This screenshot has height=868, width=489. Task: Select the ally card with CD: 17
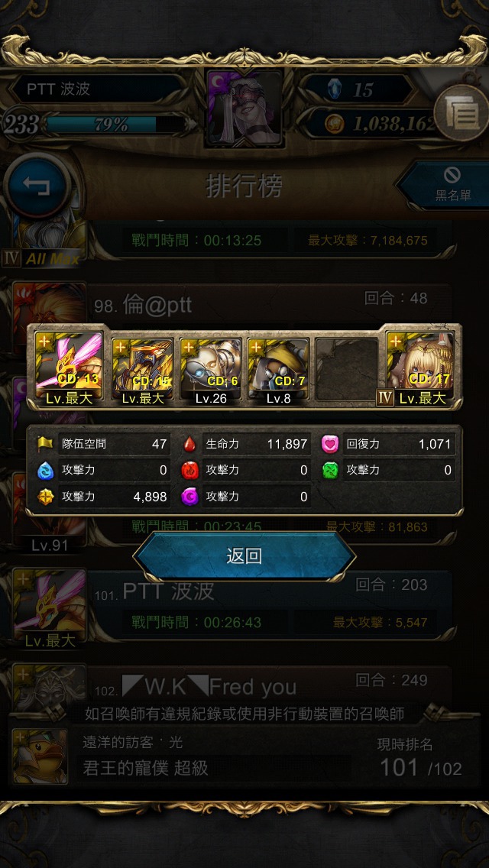point(420,369)
